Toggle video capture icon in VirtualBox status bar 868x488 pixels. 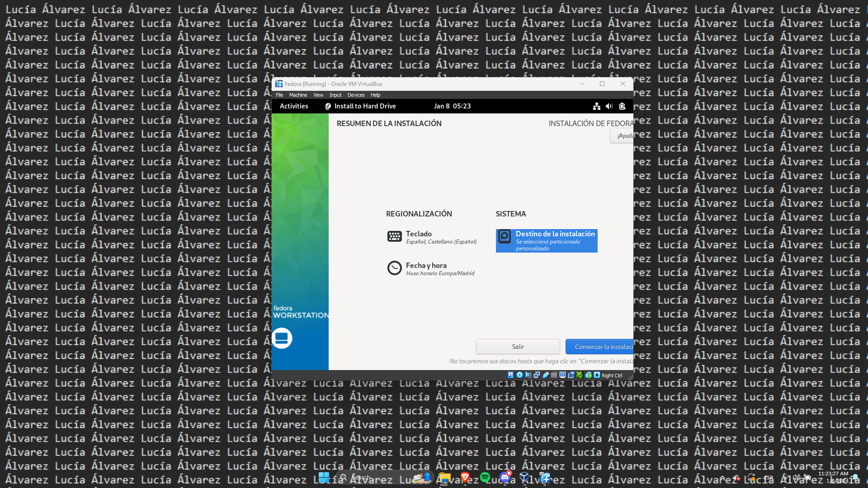[x=571, y=375]
